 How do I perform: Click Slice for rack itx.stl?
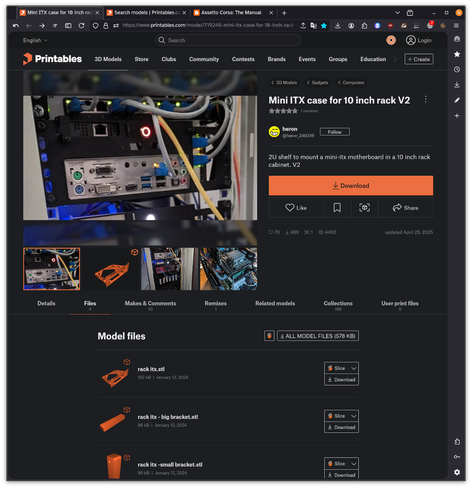click(x=337, y=368)
